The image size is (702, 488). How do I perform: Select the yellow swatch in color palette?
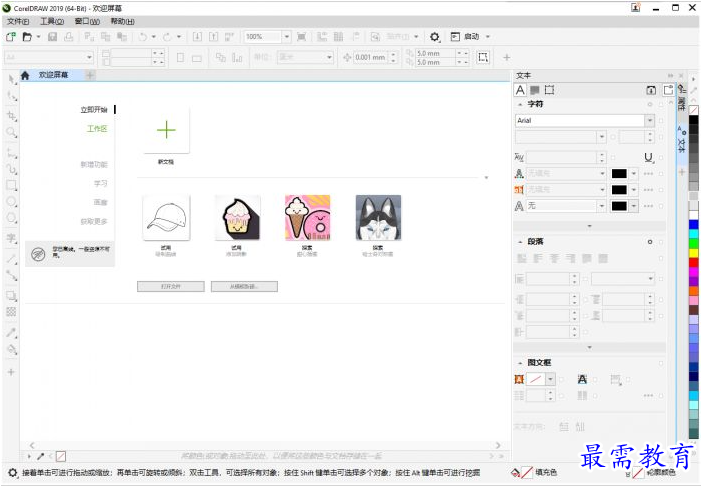[x=693, y=253]
